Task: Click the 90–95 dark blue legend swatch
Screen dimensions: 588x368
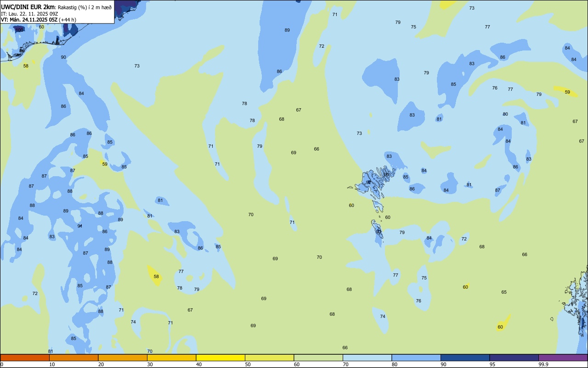Action: 465,357
